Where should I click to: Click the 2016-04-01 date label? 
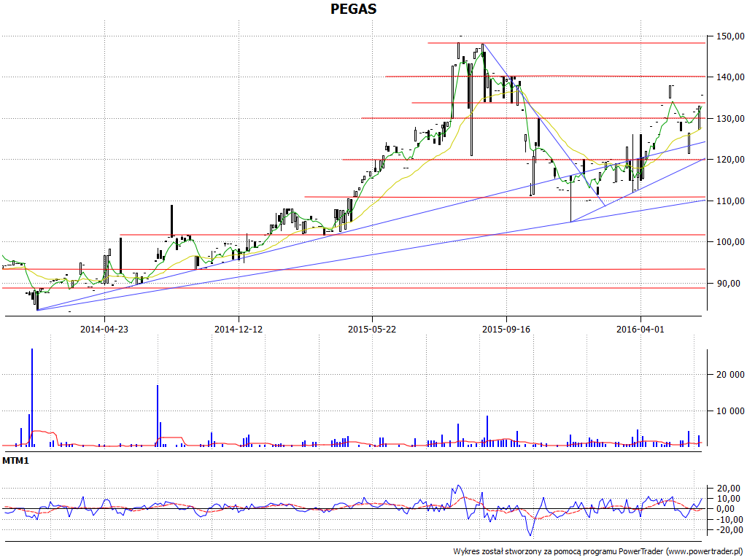640,329
